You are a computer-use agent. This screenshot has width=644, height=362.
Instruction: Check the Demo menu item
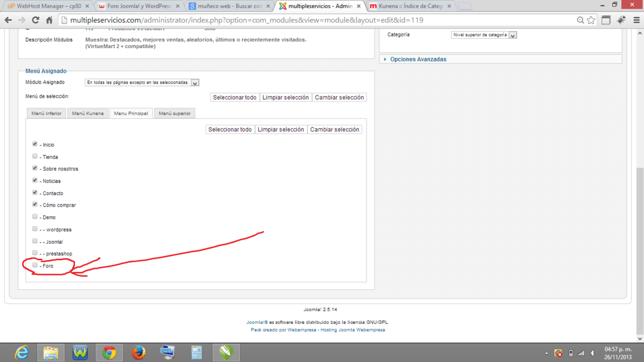pyautogui.click(x=35, y=217)
